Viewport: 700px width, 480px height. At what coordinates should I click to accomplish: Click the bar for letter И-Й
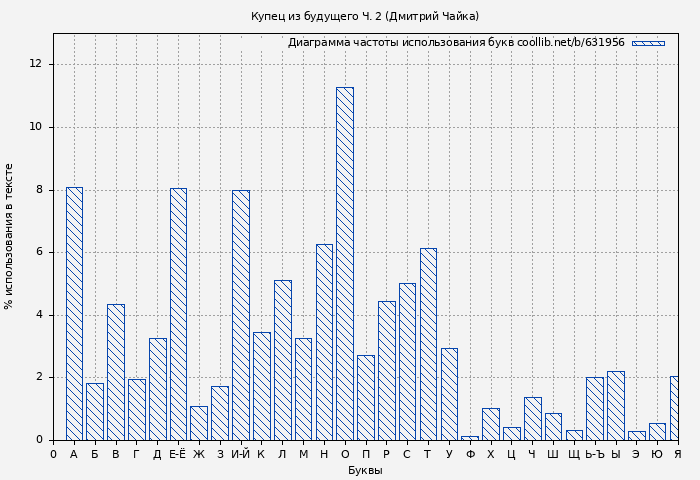click(x=240, y=314)
